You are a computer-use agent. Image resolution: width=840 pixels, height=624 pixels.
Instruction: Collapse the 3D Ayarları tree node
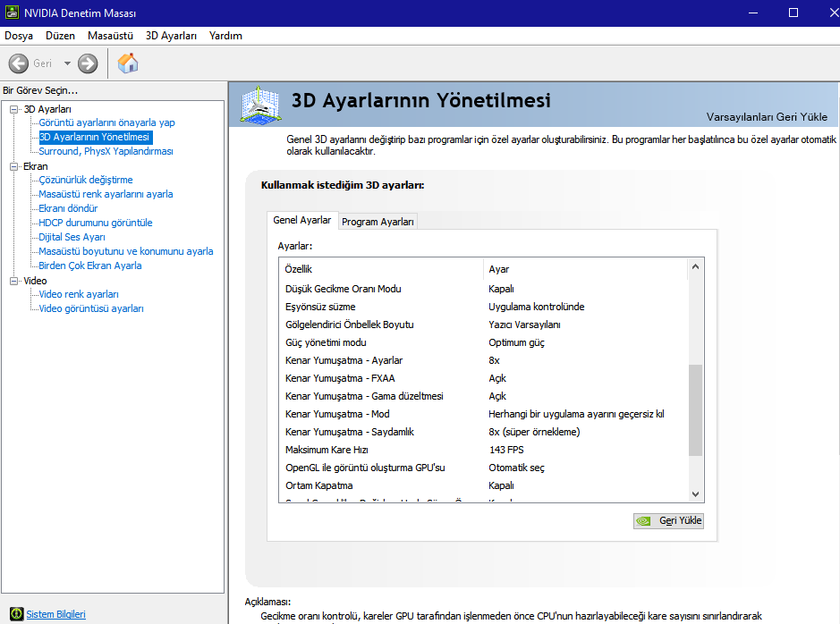click(x=14, y=109)
